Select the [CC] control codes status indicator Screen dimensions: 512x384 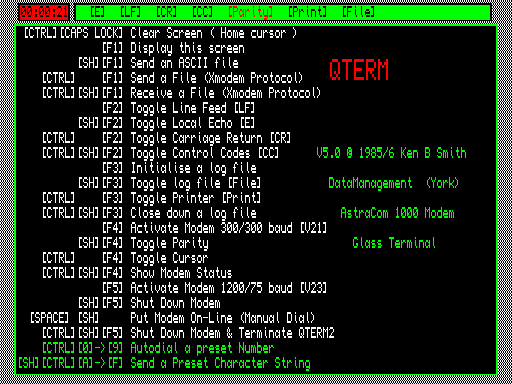pos(202,12)
